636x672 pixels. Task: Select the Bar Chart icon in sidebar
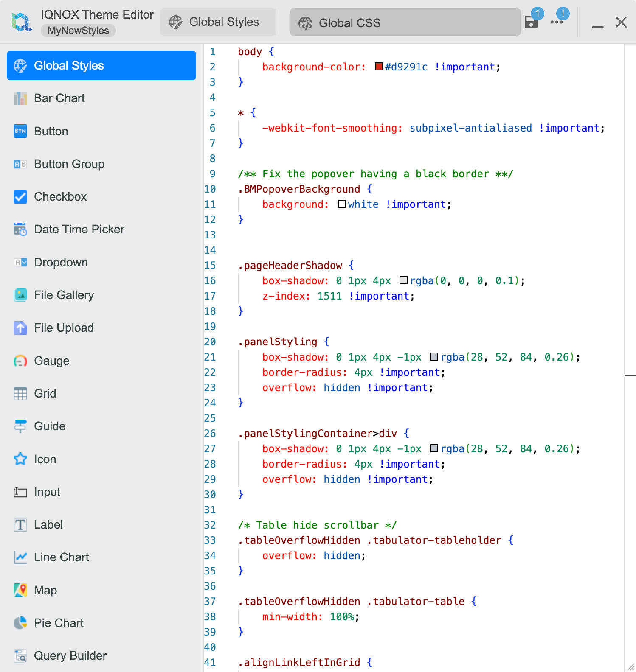[x=20, y=98]
